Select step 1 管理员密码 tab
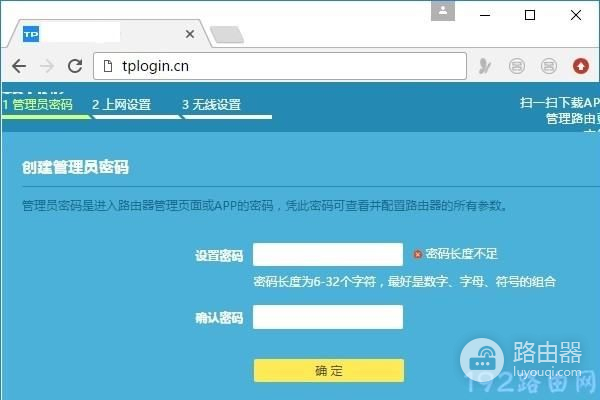600x400 pixels. pyautogui.click(x=38, y=104)
